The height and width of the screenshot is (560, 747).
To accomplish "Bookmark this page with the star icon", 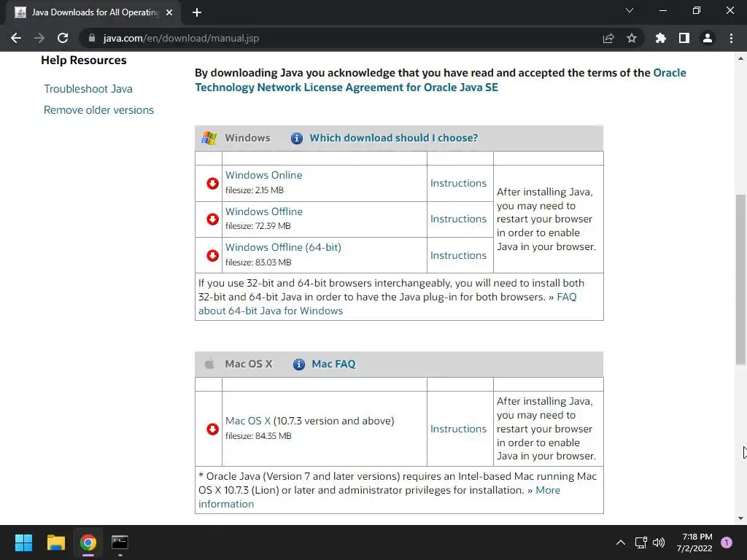I will pyautogui.click(x=631, y=38).
